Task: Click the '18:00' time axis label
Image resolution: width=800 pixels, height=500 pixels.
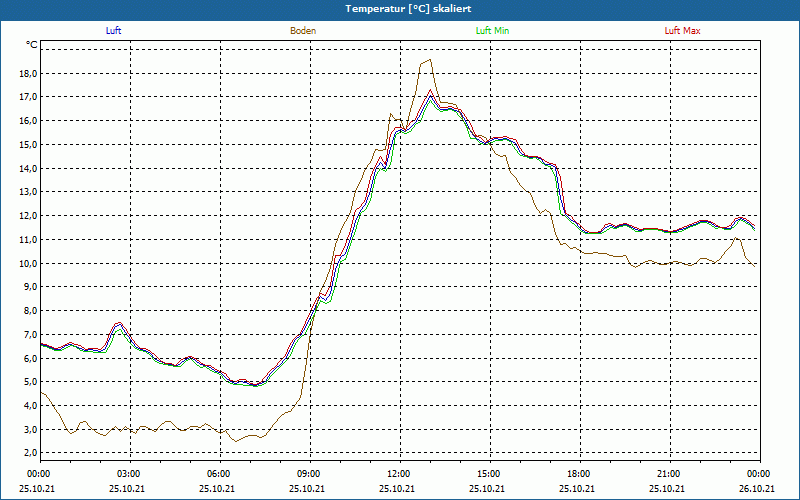Action: [578, 474]
